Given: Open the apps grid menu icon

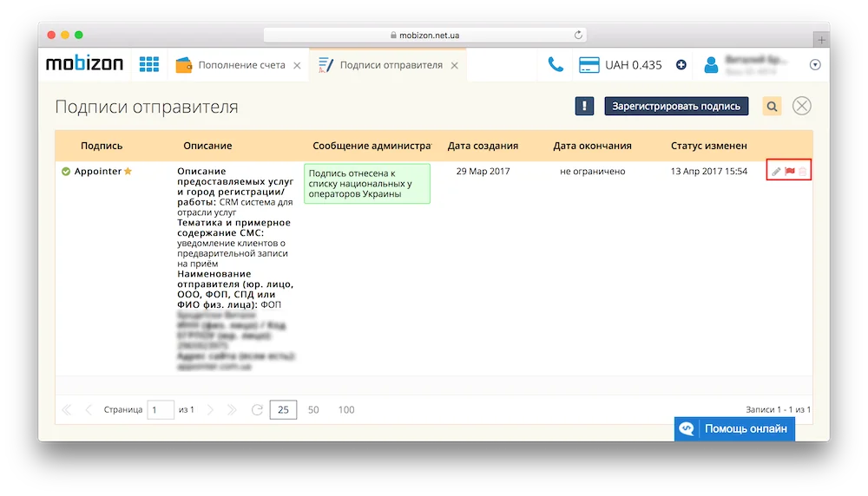Looking at the screenshot, I should [x=149, y=65].
